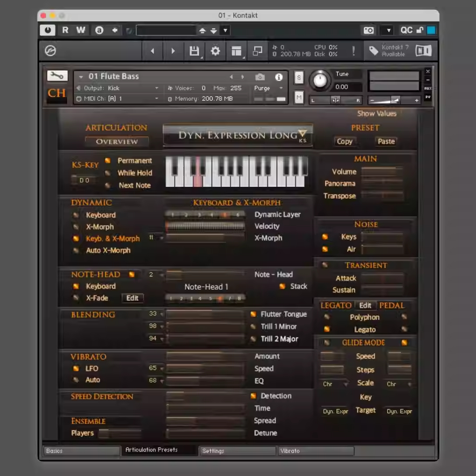Click Show Values

coord(377,113)
